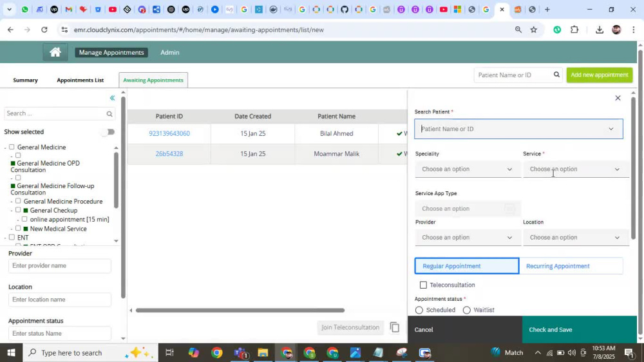Collapse the General Checkup tree node
This screenshot has height=362, width=644.
tap(12, 211)
